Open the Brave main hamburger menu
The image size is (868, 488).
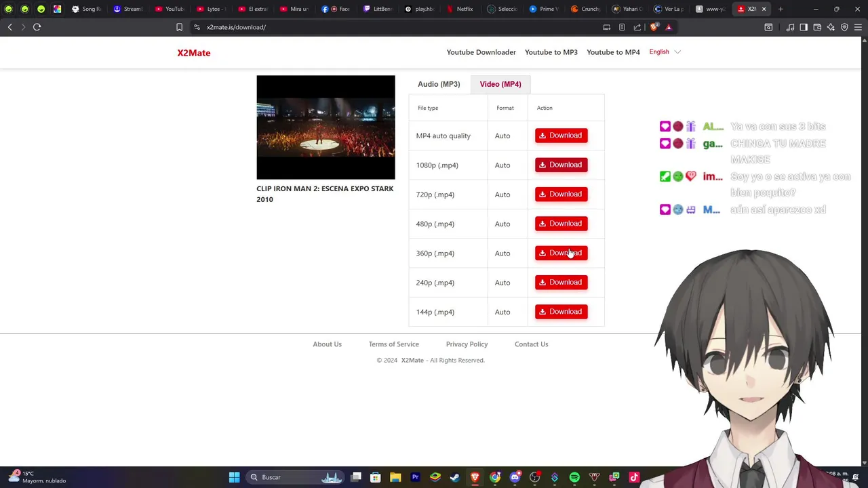(859, 27)
